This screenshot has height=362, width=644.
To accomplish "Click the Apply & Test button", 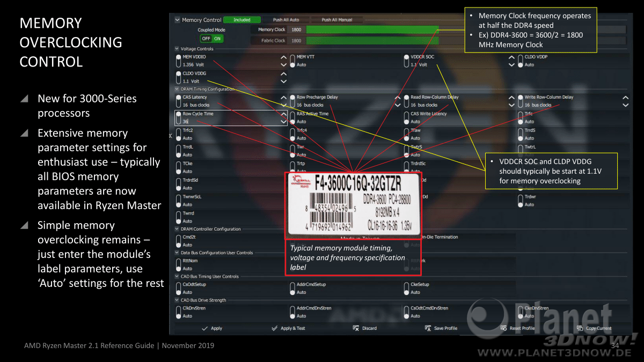I will point(289,328).
